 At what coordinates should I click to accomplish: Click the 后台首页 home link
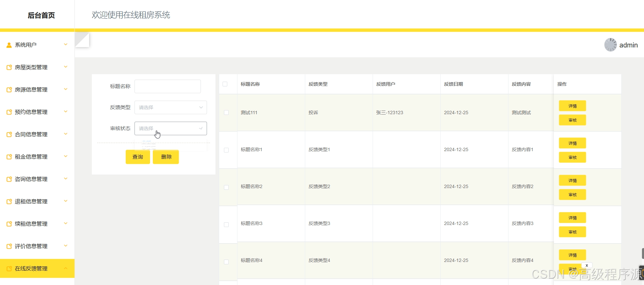[41, 15]
